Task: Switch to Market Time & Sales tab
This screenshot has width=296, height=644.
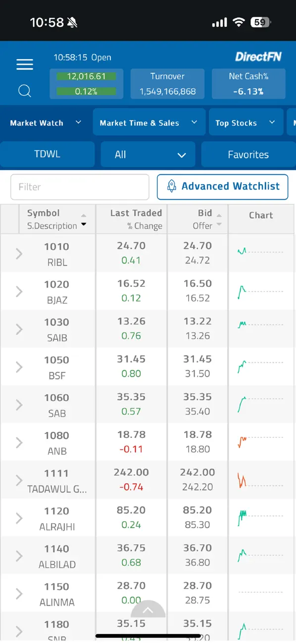Action: tap(149, 123)
